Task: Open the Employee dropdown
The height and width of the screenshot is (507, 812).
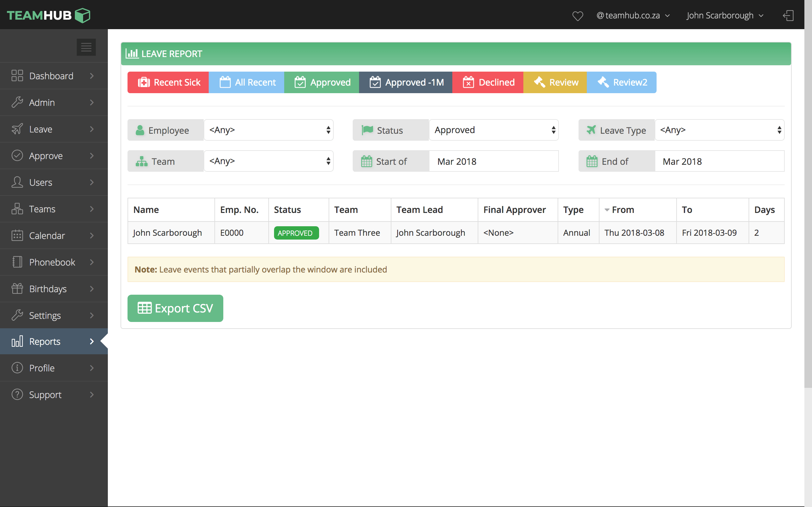Action: pos(268,130)
